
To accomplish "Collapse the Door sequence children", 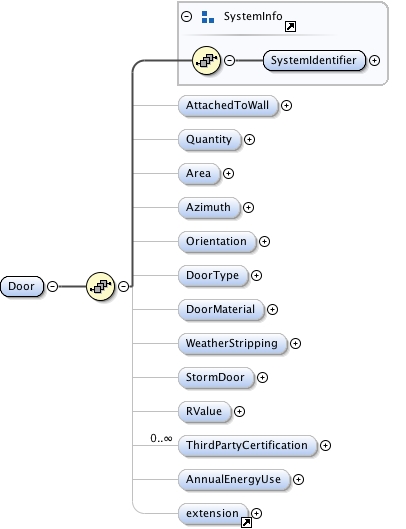I will click(x=124, y=286).
